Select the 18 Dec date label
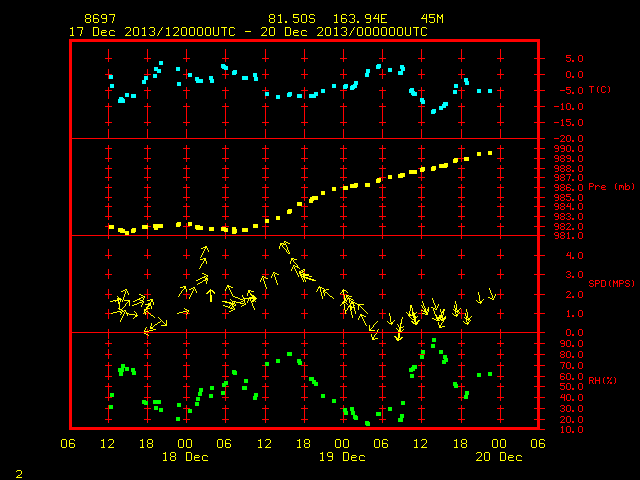This screenshot has height=480, width=640. coord(185,457)
